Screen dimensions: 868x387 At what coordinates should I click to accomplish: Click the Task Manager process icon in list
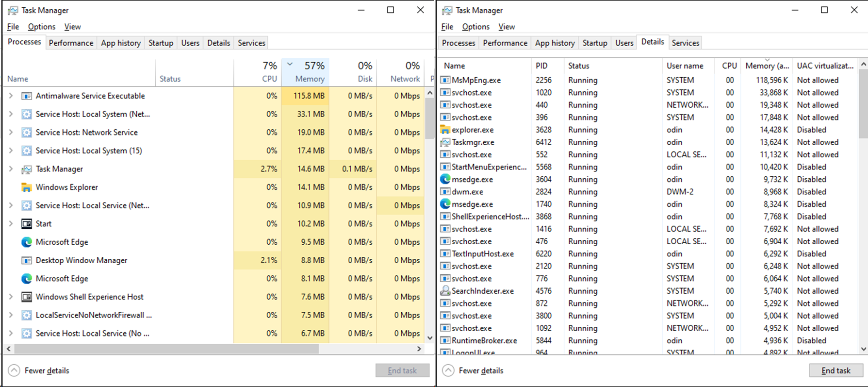click(27, 169)
